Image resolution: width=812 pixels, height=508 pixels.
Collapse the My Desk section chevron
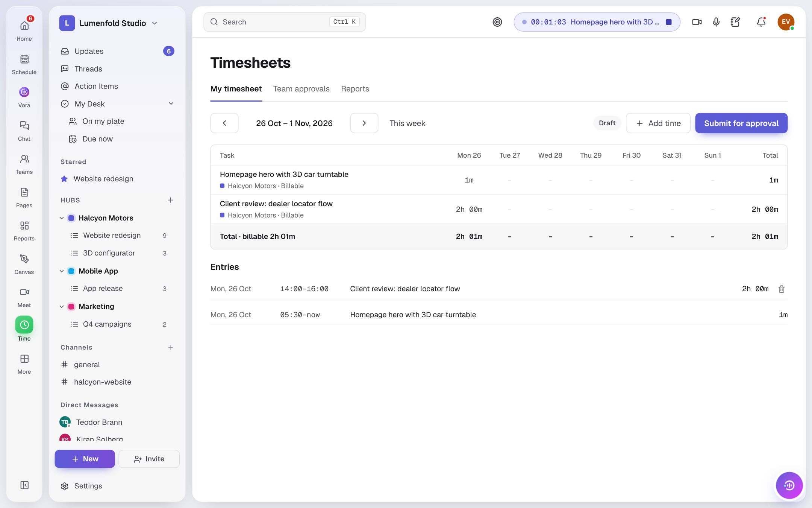coord(171,103)
